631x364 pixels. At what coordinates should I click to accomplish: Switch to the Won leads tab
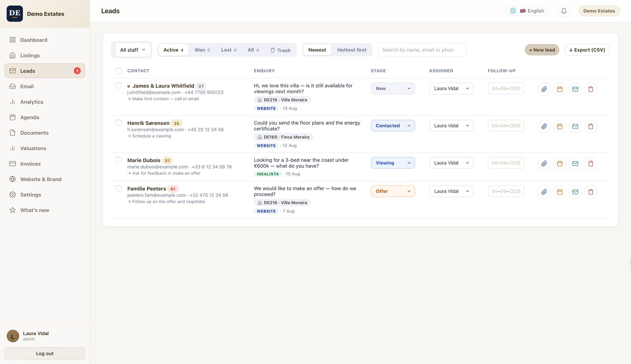(202, 50)
